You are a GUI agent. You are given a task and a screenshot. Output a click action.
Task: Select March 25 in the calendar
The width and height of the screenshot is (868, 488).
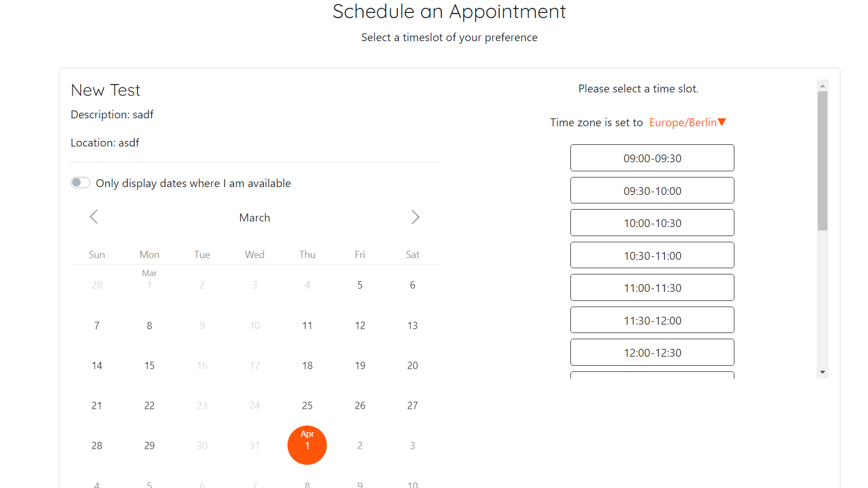click(307, 405)
